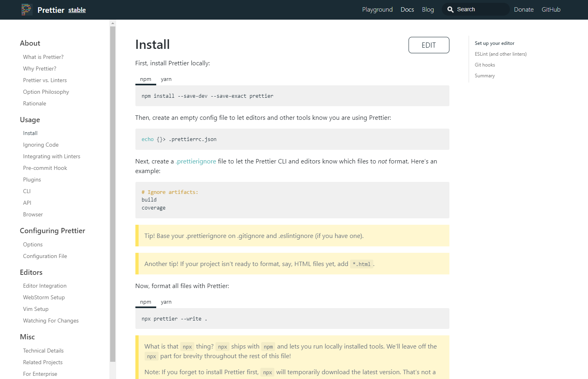Jump to the Summary section

[485, 76]
